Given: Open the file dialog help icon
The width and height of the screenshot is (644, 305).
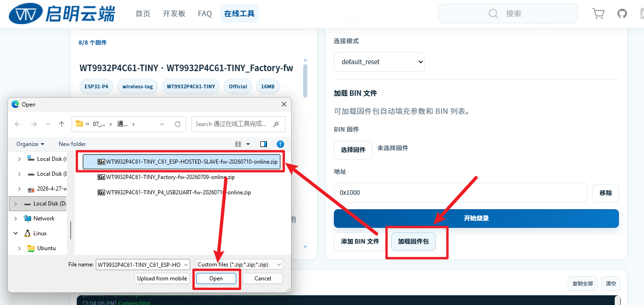Looking at the screenshot, I should click(x=280, y=144).
